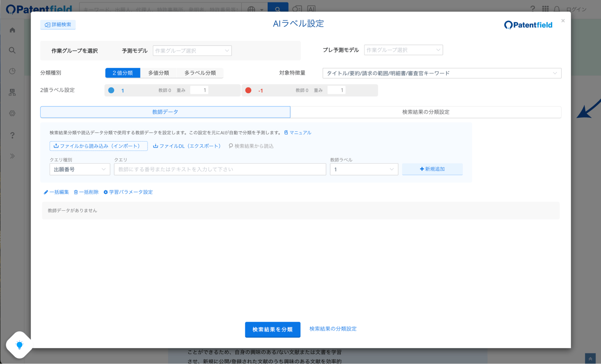Click the AI icon in header
601x364 pixels.
(x=311, y=9)
